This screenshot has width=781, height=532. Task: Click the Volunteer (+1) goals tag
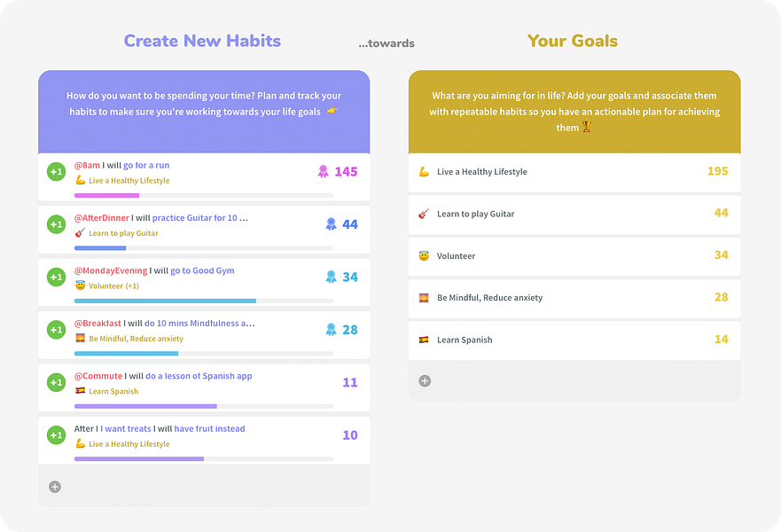click(x=113, y=286)
